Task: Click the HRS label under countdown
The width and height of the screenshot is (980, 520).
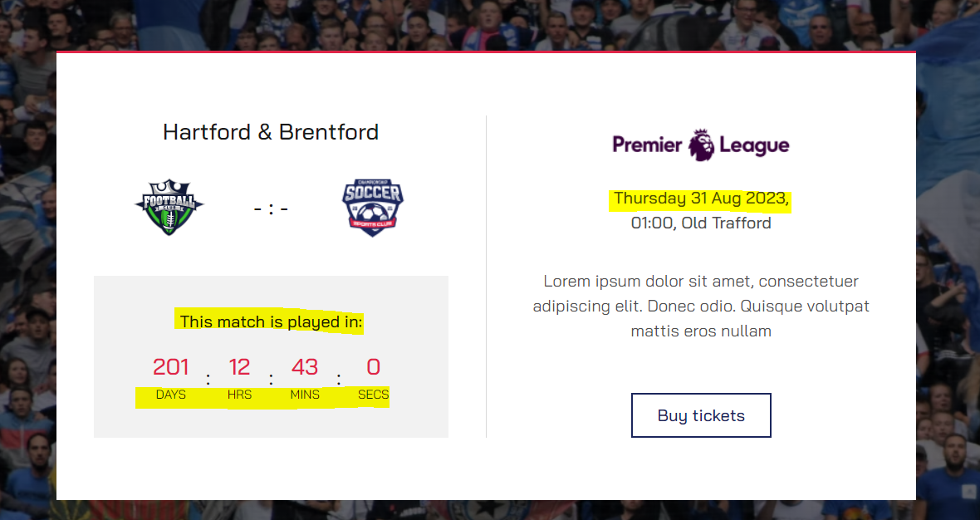Action: [239, 395]
